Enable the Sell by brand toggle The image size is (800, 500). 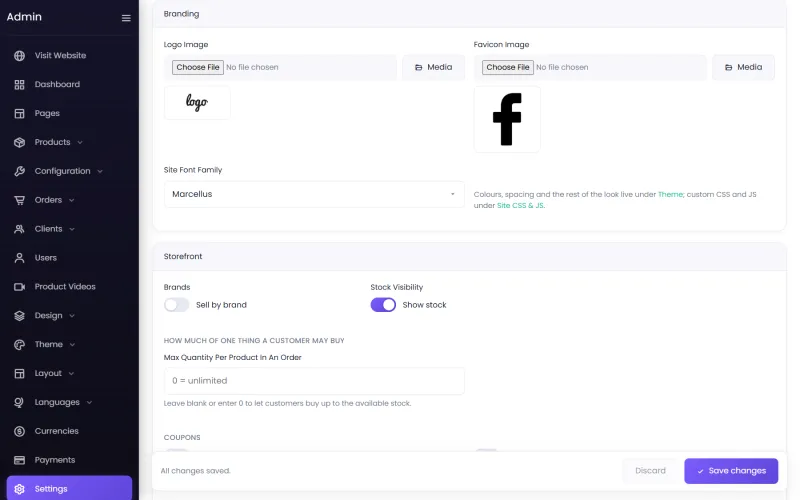(x=177, y=305)
